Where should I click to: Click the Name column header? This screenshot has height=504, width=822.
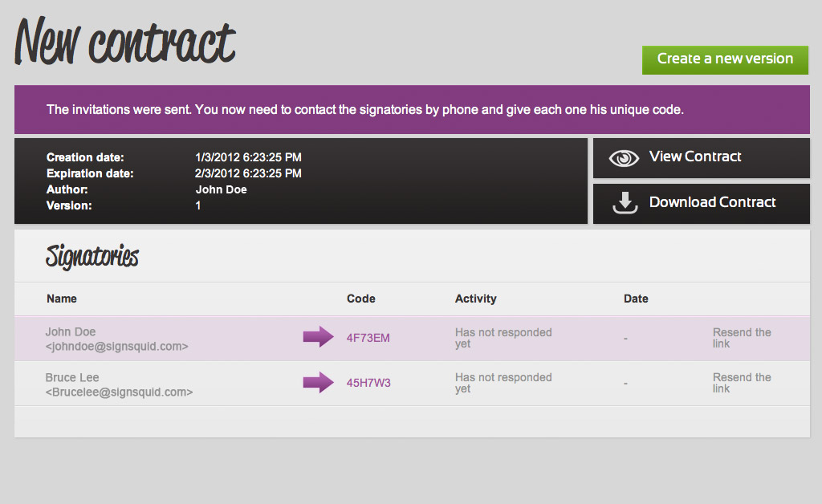tap(62, 299)
